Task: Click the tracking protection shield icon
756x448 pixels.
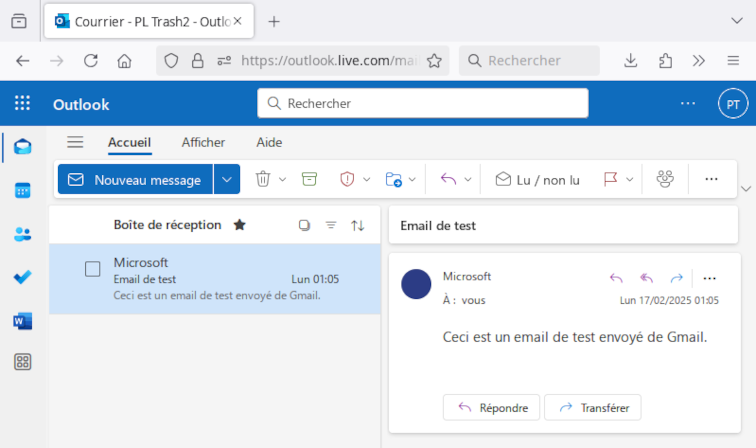Action: click(x=171, y=61)
